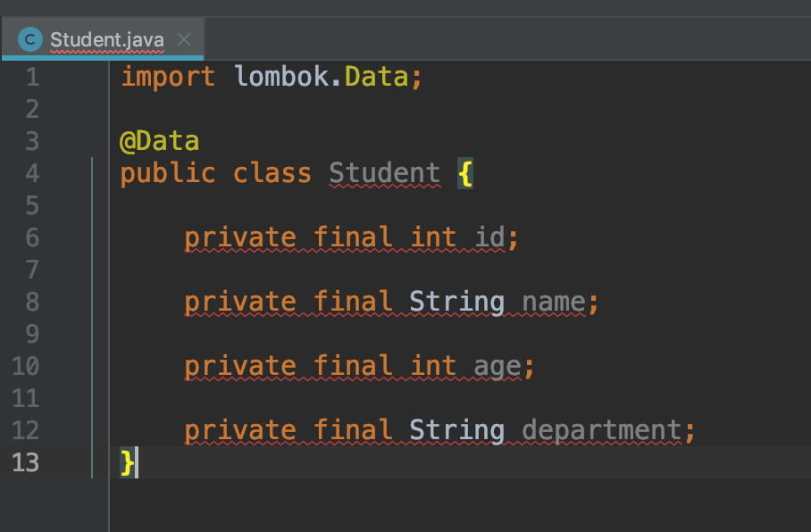Click the Student class name
The image size is (811, 532).
(x=385, y=172)
